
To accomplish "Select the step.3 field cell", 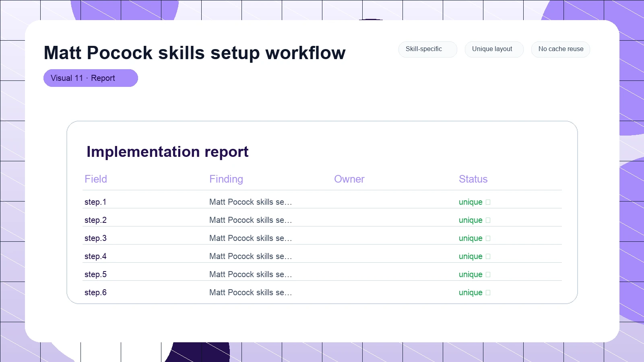I will point(95,238).
